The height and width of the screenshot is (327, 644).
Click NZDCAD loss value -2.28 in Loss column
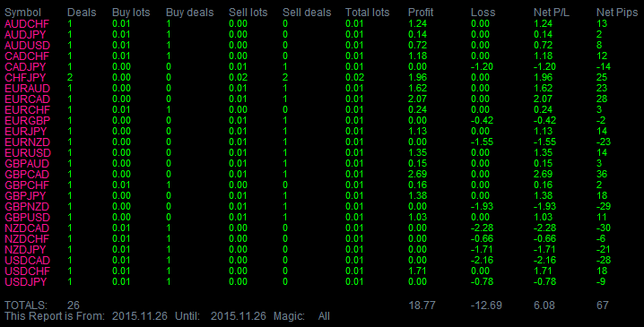pyautogui.click(x=483, y=228)
